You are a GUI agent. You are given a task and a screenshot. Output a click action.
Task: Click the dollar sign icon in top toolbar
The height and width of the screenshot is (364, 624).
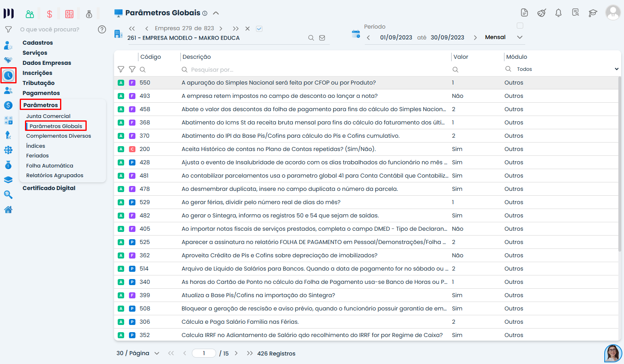click(x=50, y=14)
